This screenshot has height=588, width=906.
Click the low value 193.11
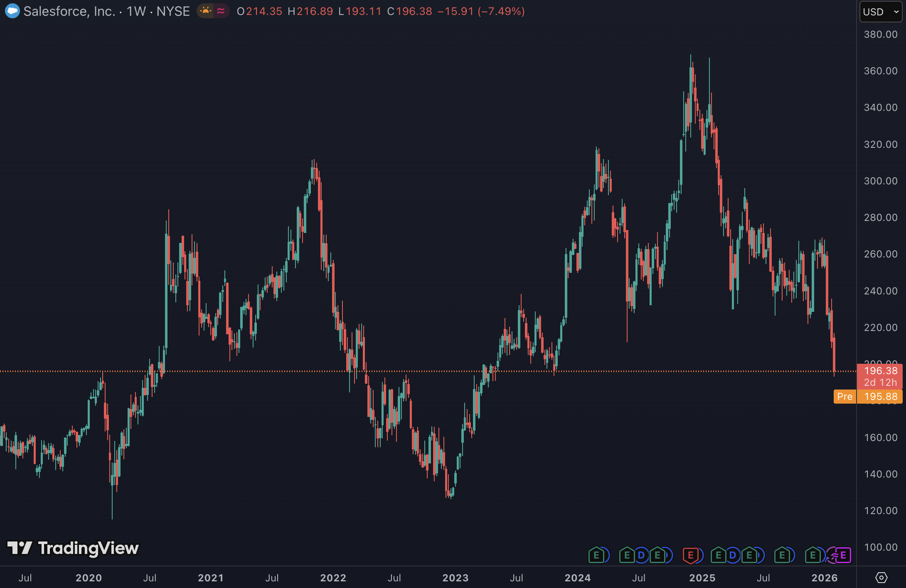(x=363, y=11)
